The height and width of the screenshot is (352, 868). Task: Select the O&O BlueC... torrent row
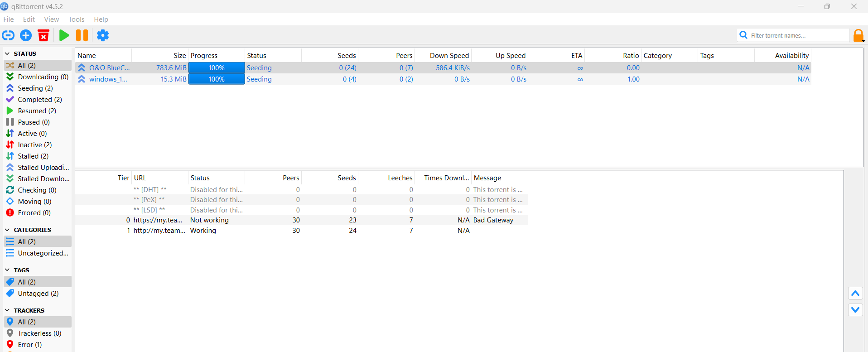(443, 68)
